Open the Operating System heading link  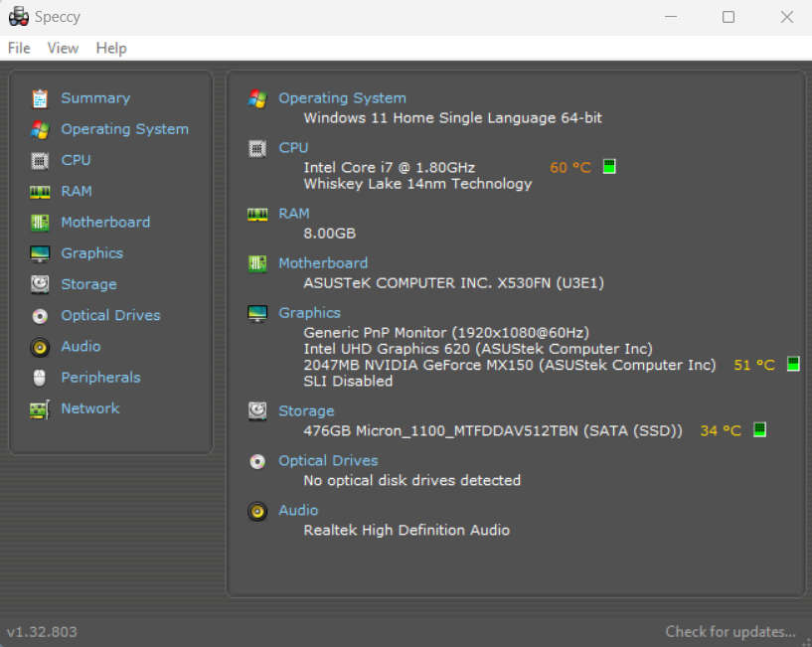click(342, 98)
